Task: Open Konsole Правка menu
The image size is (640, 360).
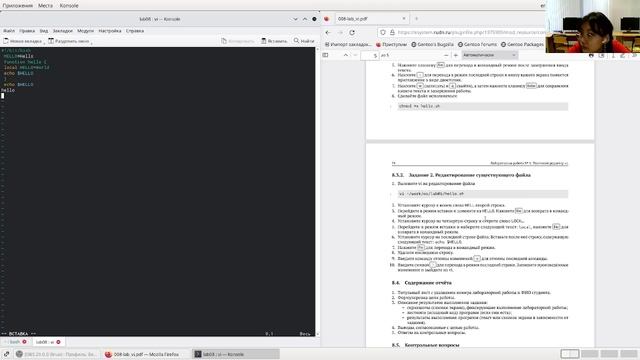Action: [x=27, y=31]
